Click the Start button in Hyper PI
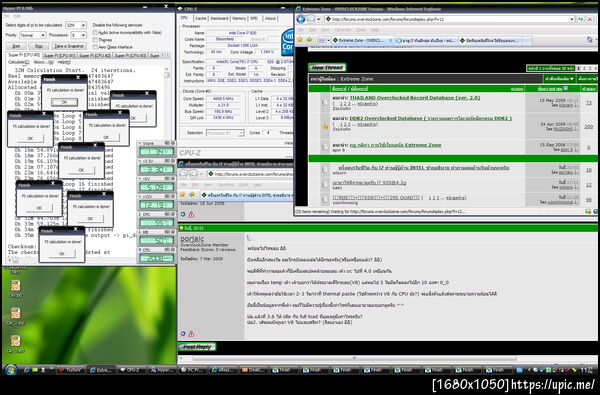The image size is (600, 395). [x=16, y=46]
